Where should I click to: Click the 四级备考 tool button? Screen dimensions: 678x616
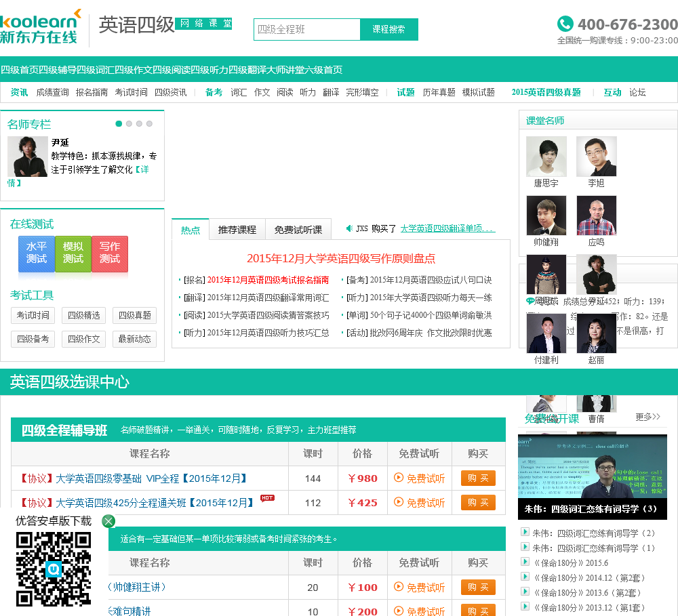(33, 339)
